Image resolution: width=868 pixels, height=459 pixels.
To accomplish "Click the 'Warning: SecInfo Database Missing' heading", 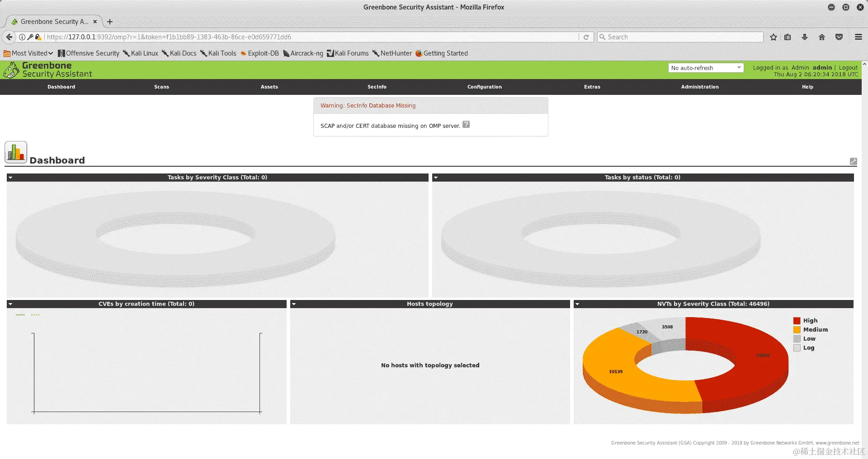I will click(368, 106).
